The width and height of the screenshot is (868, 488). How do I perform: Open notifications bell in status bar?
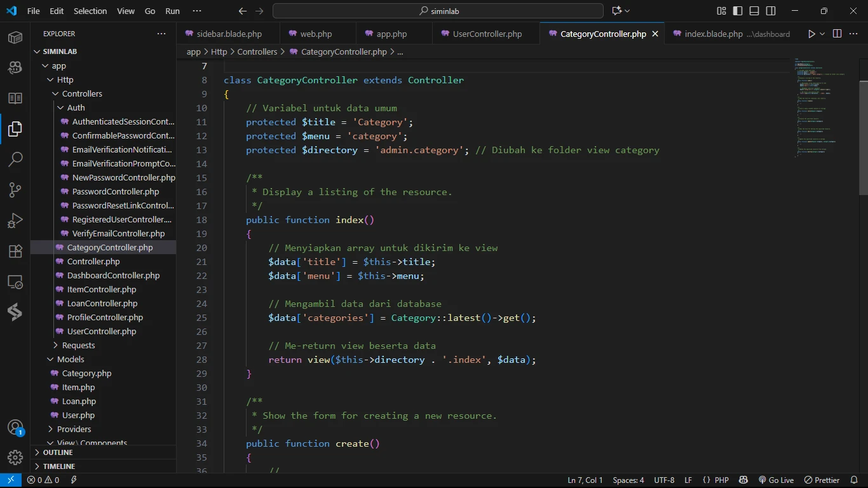[x=855, y=480]
